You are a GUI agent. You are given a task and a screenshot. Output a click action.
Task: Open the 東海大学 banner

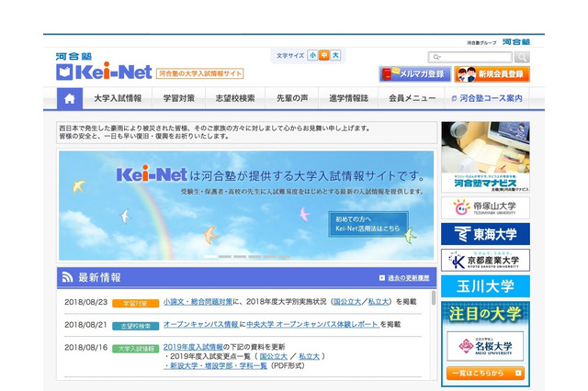click(485, 234)
